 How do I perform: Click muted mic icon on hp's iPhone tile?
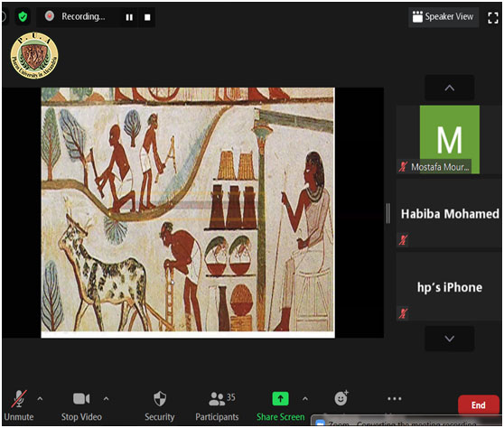[x=404, y=313]
